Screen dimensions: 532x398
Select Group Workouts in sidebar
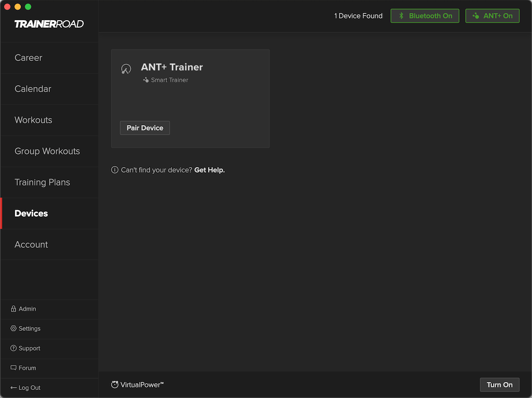pos(49,151)
